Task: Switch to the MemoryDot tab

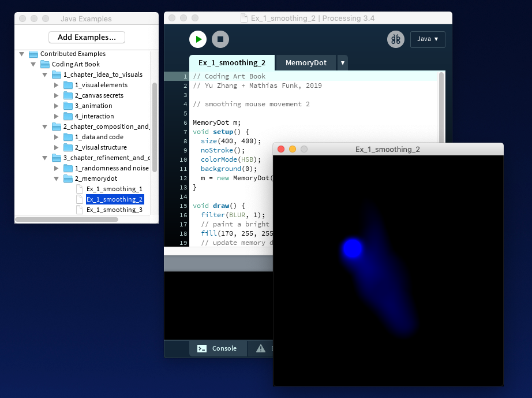Action: point(306,62)
